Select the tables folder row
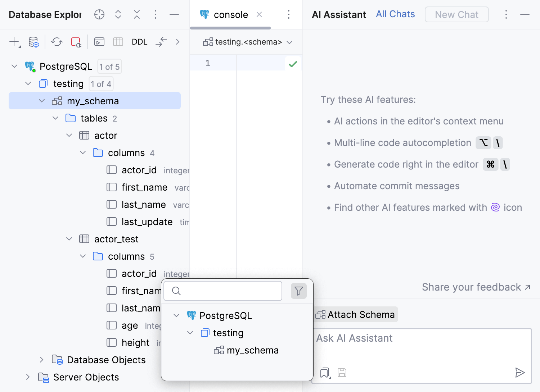The width and height of the screenshot is (540, 392). [95, 118]
